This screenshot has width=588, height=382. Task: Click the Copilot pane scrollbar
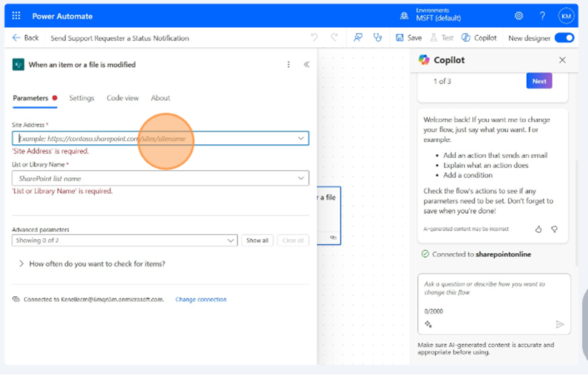click(x=577, y=212)
